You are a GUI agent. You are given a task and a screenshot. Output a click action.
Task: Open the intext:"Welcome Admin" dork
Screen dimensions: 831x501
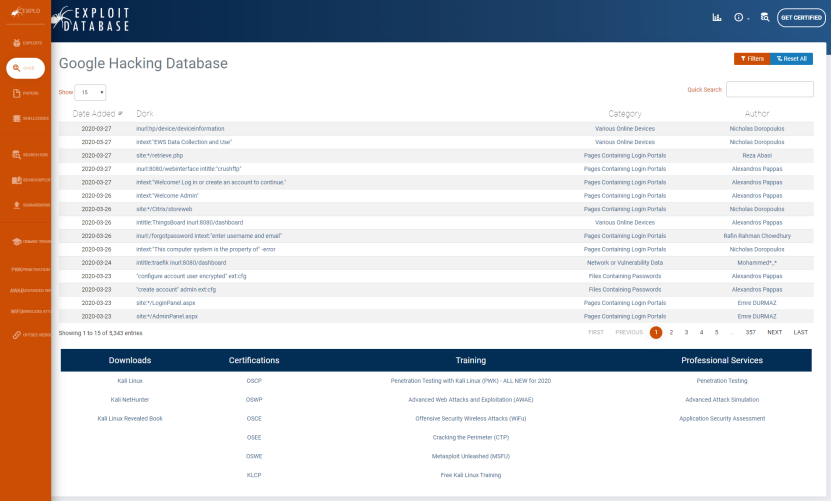(x=167, y=196)
